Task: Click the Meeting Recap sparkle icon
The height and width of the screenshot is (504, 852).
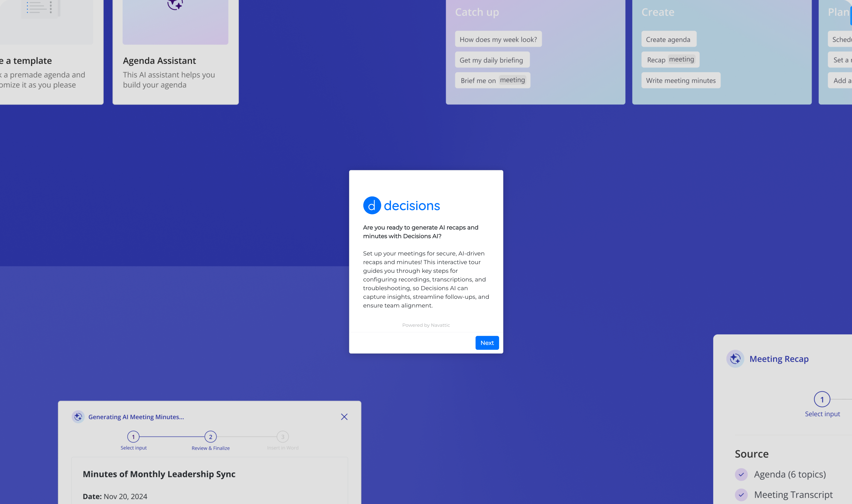Action: [735, 359]
